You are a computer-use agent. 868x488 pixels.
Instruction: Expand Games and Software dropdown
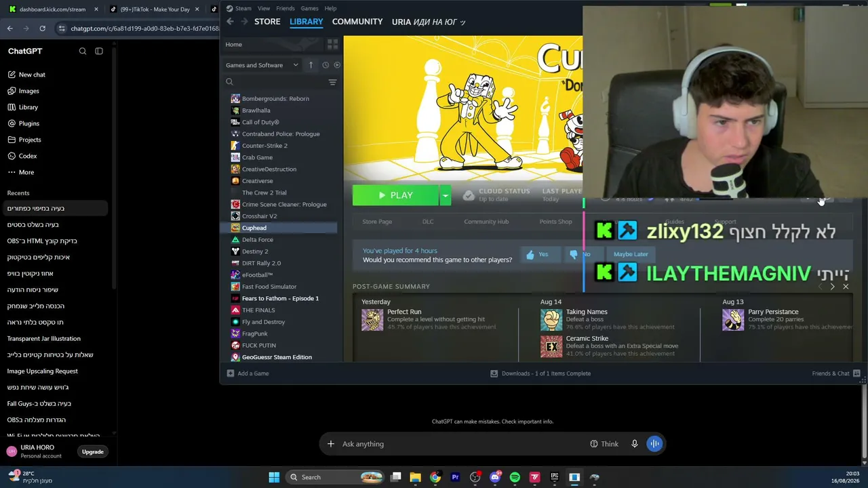pos(262,65)
